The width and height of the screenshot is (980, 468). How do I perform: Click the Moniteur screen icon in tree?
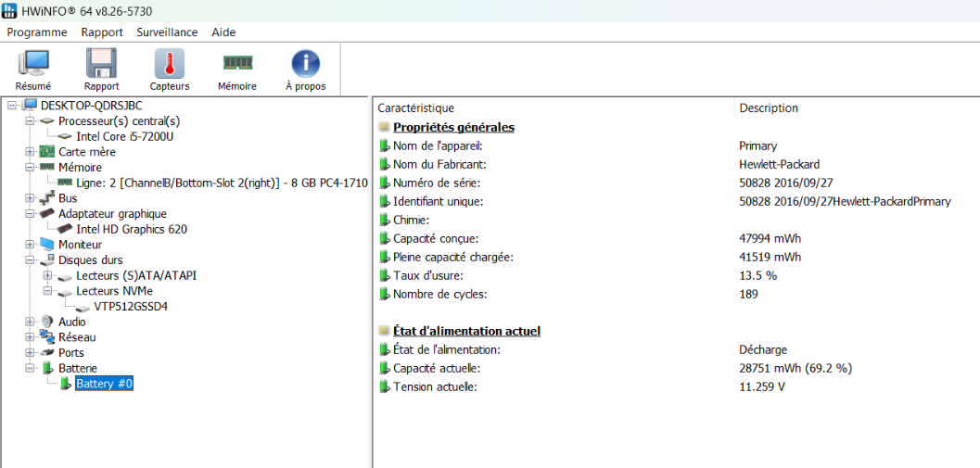[47, 245]
